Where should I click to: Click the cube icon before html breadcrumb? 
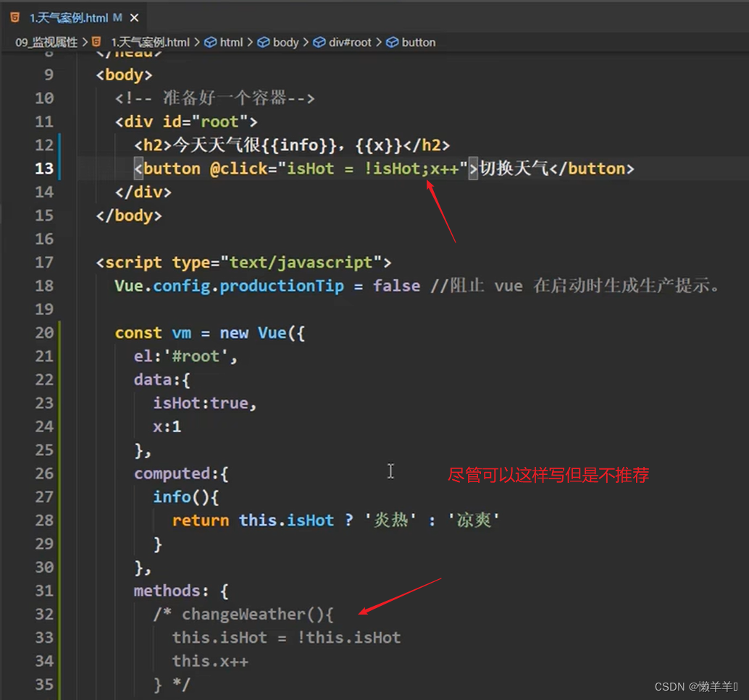[210, 43]
